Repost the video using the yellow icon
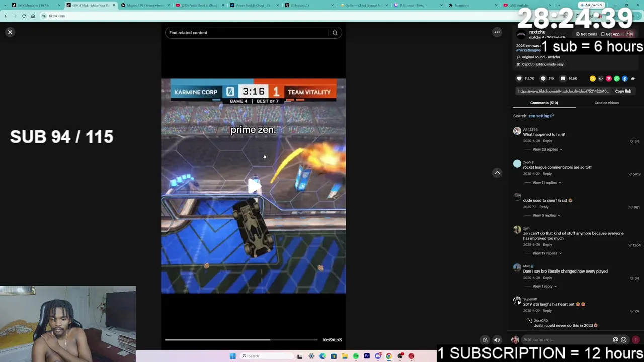The width and height of the screenshot is (644, 362). (x=593, y=79)
